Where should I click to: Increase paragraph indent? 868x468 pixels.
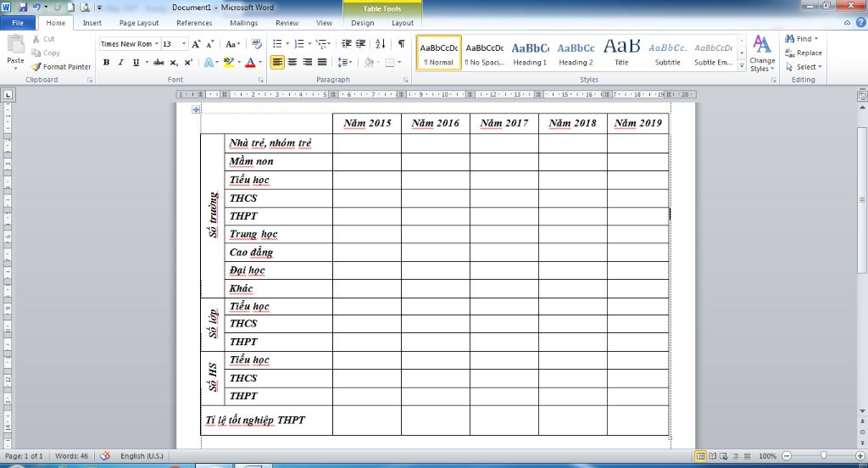(x=360, y=44)
